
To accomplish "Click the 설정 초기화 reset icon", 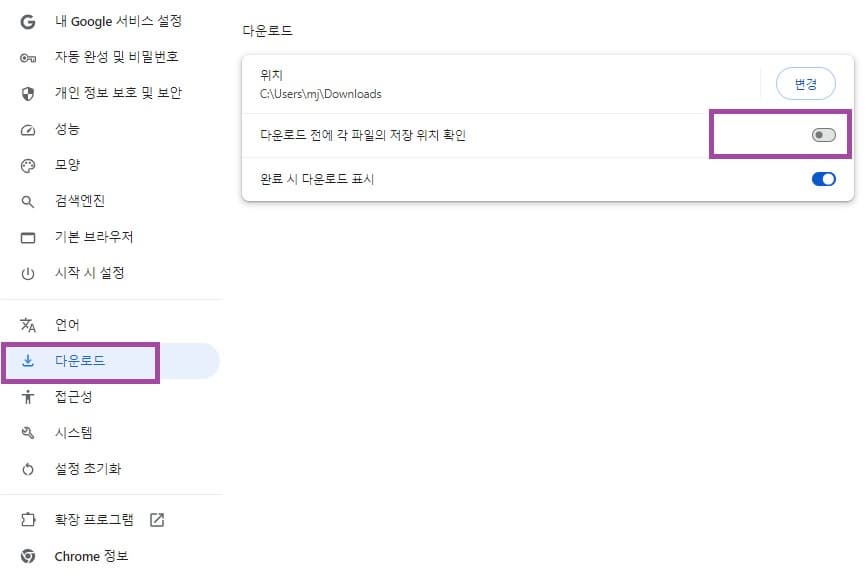I will 27,468.
